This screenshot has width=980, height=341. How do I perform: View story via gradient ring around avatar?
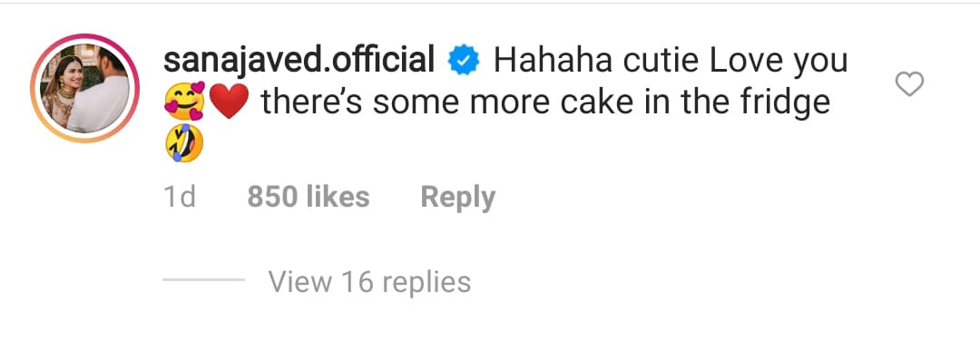[85, 89]
